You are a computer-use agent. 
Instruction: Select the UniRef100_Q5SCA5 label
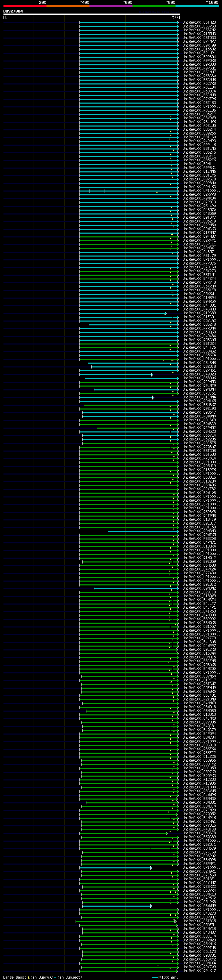pyautogui.click(x=199, y=340)
